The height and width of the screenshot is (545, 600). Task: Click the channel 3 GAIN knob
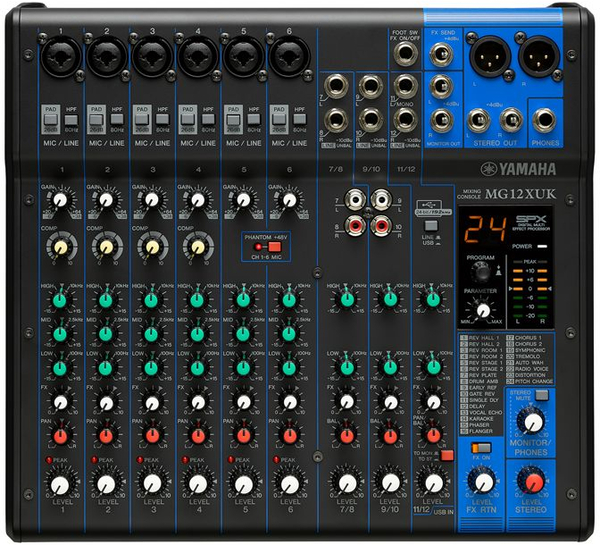pyautogui.click(x=152, y=200)
